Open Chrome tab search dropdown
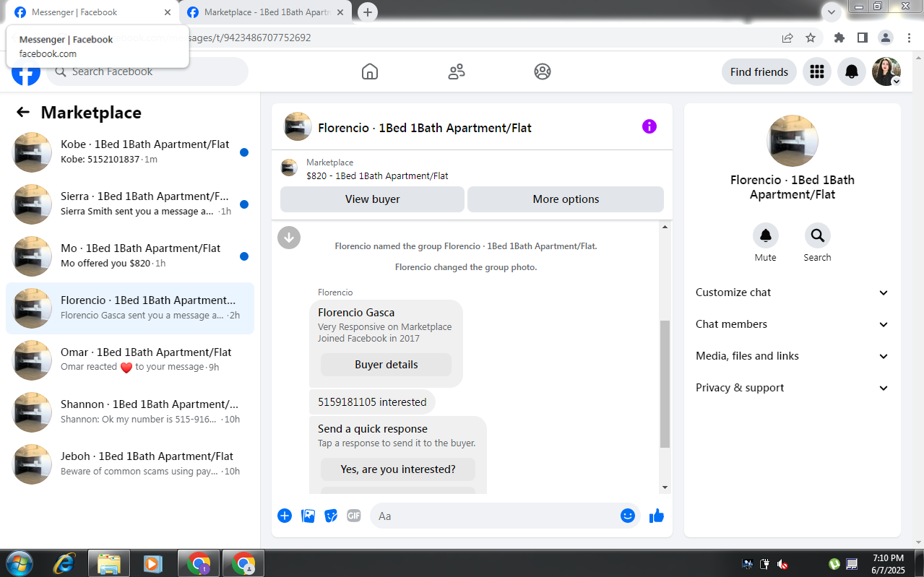The width and height of the screenshot is (924, 577). click(832, 12)
